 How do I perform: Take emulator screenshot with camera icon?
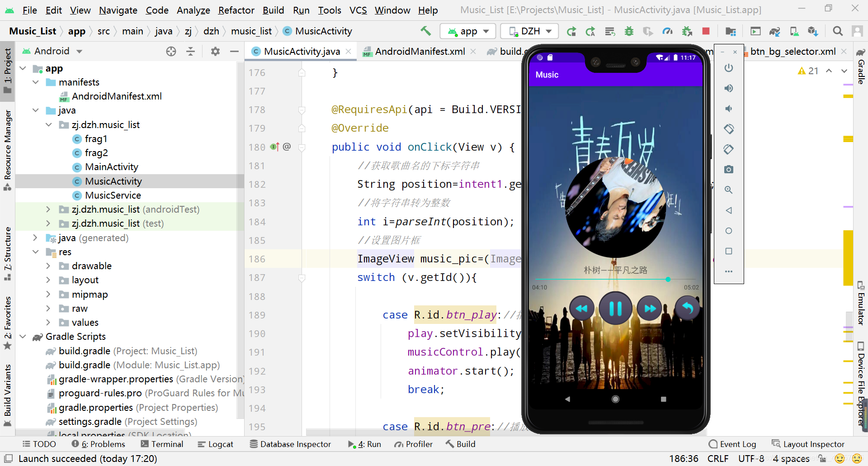coord(728,170)
